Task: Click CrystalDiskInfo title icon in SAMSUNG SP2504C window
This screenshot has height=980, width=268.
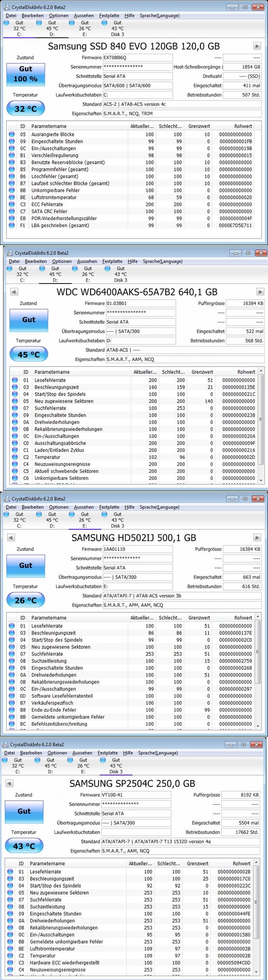Action: click(x=6, y=744)
